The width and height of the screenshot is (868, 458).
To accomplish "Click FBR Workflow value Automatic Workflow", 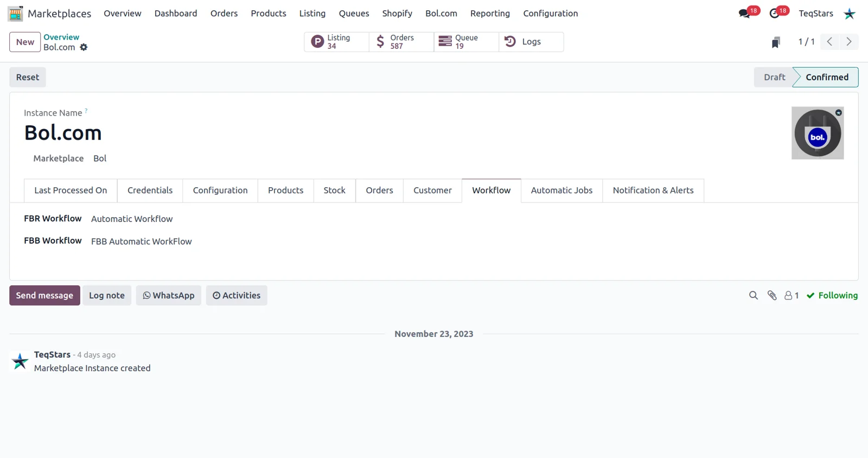I will pos(132,219).
